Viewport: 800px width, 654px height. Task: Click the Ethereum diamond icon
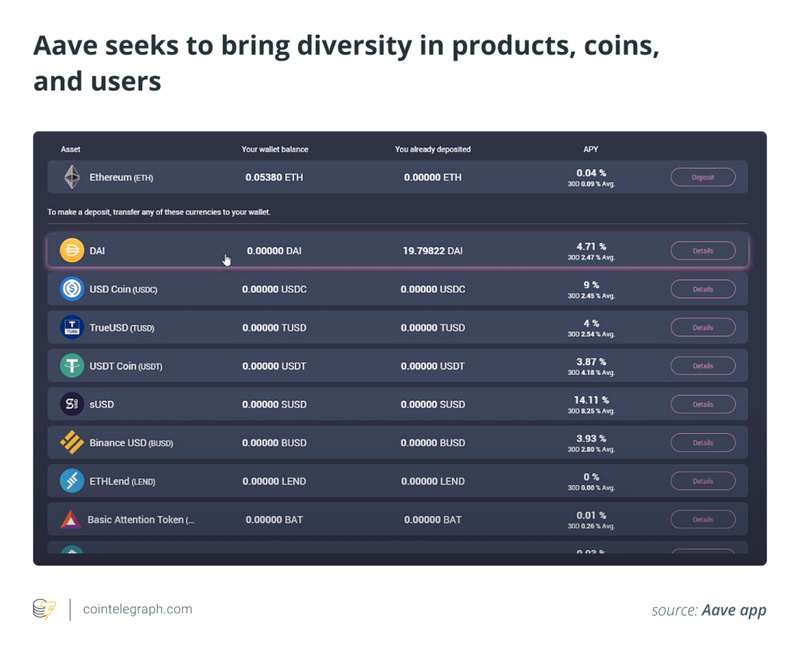(x=71, y=177)
